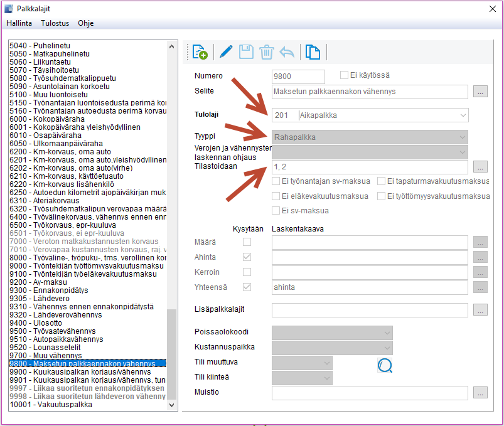
Task: Toggle the Määrä Kysytään checkbox
Action: pyautogui.click(x=247, y=242)
